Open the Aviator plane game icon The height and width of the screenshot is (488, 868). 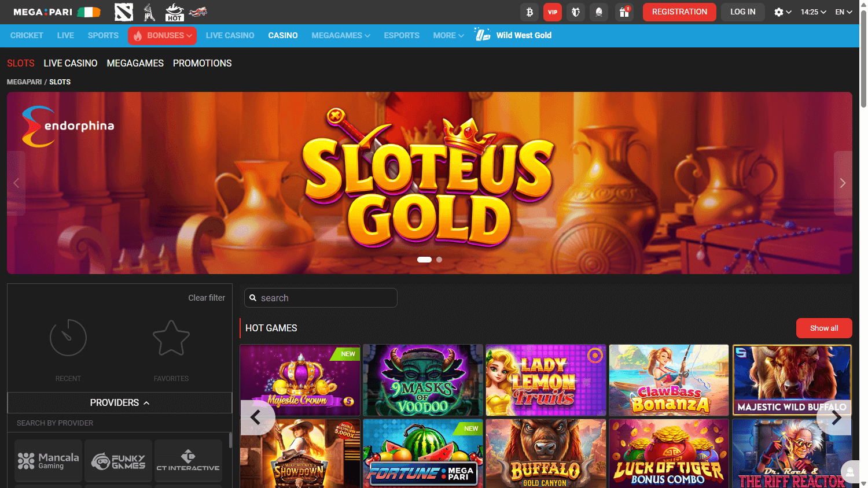click(198, 12)
